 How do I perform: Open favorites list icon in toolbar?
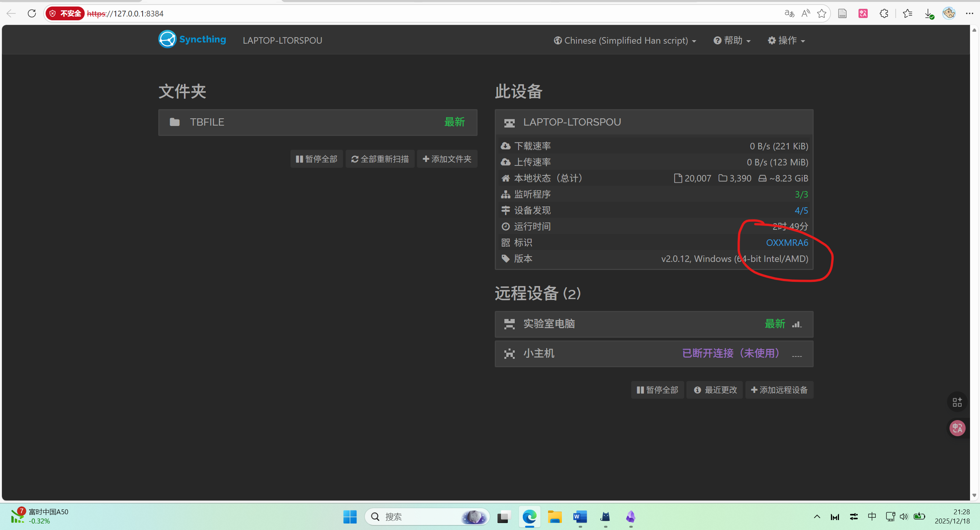click(x=907, y=13)
